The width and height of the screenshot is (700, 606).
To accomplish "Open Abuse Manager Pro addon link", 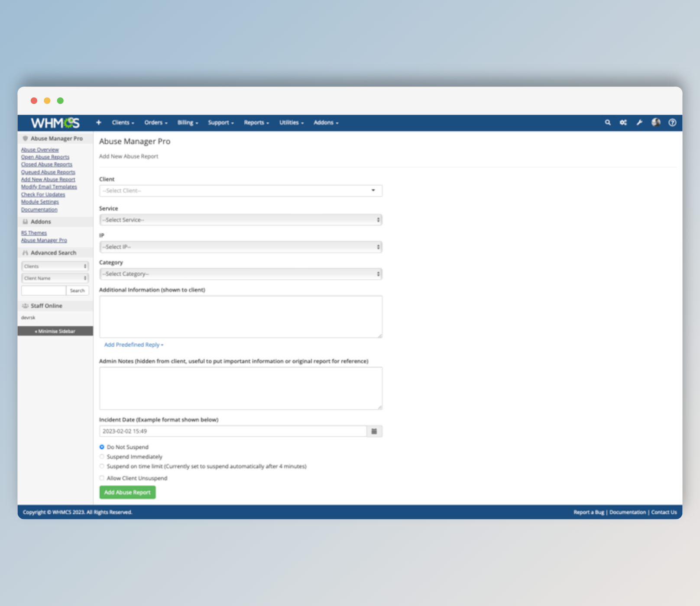I will (44, 240).
